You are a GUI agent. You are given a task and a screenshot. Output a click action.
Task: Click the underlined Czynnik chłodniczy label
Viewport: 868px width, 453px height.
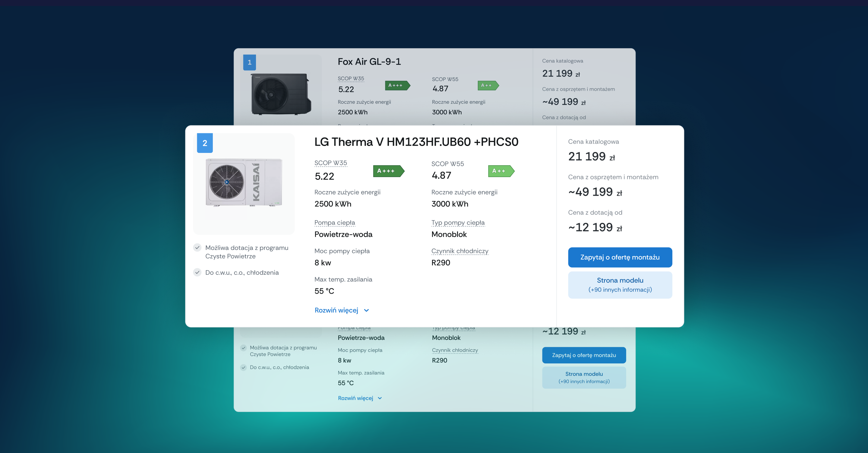pyautogui.click(x=459, y=251)
